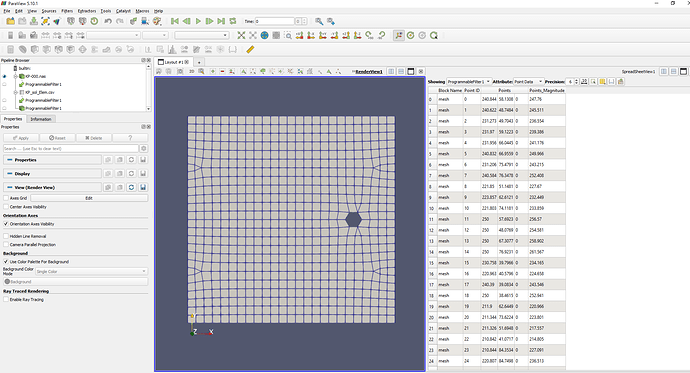Split RenderView1 vertically
This screenshot has width=690, height=373.
point(401,71)
